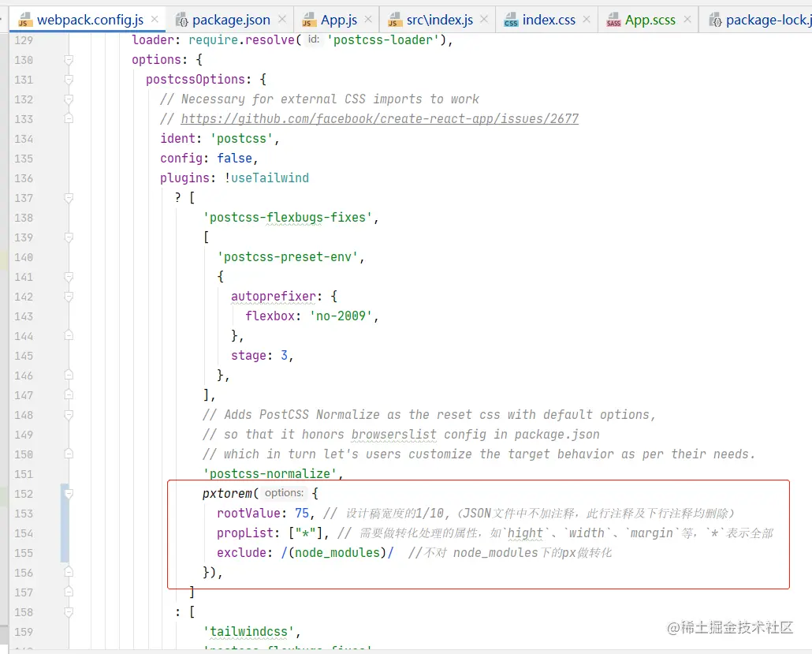Click the fold end marker at line 146
This screenshot has height=654, width=812.
tap(69, 376)
